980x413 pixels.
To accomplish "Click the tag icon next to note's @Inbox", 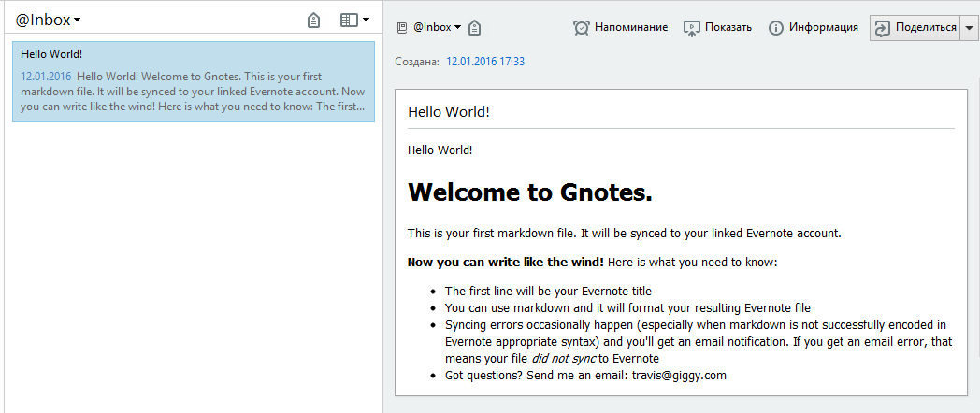I will [x=474, y=27].
